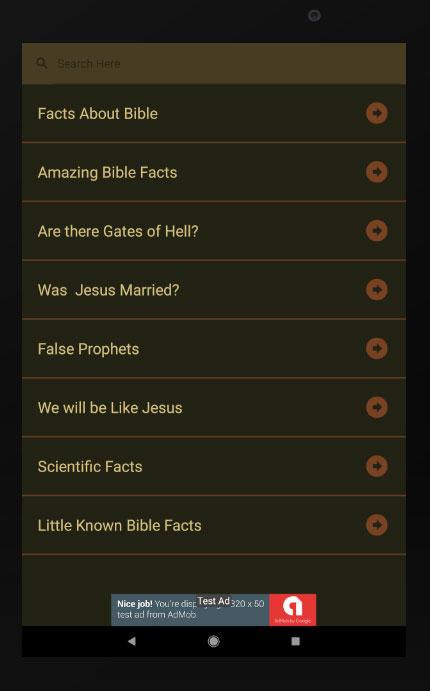
Task: Tap arrow icon for We will be Like Jesus
Action: click(x=377, y=407)
